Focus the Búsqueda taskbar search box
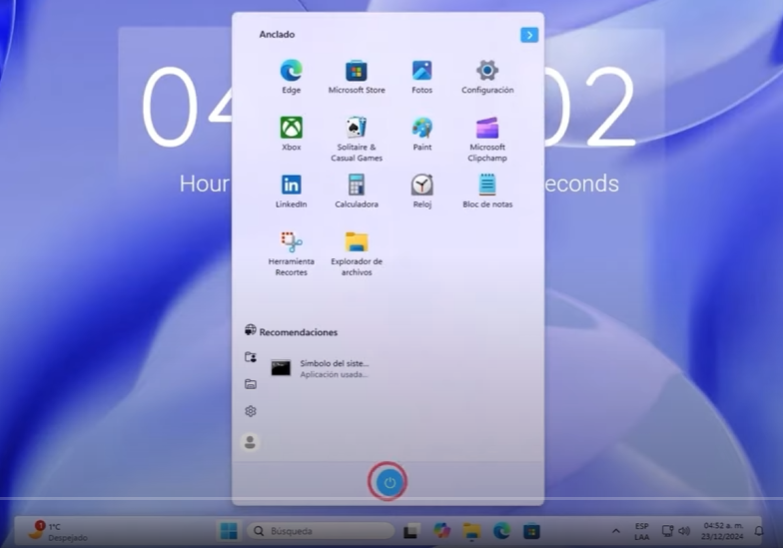This screenshot has width=783, height=548. pyautogui.click(x=321, y=531)
